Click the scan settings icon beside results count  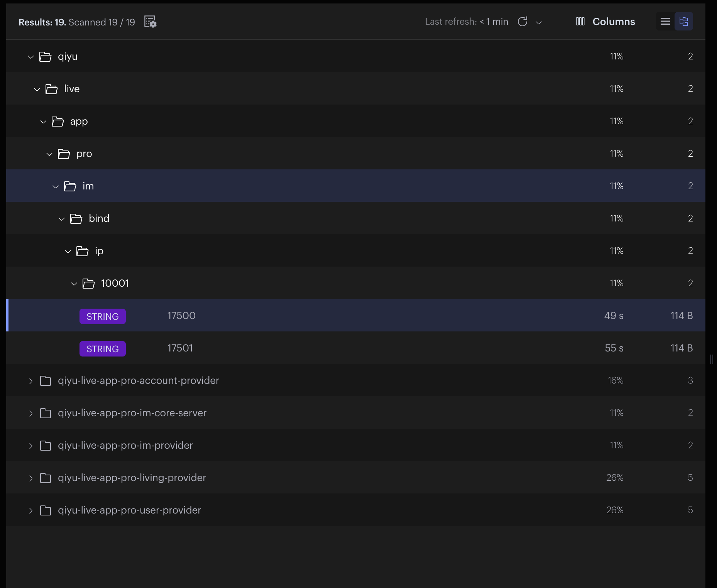150,22
